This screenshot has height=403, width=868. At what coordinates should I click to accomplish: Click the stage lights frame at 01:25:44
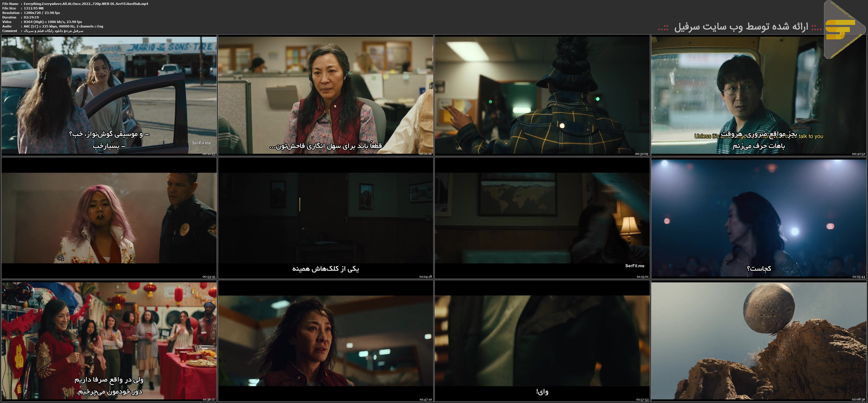coord(759,218)
